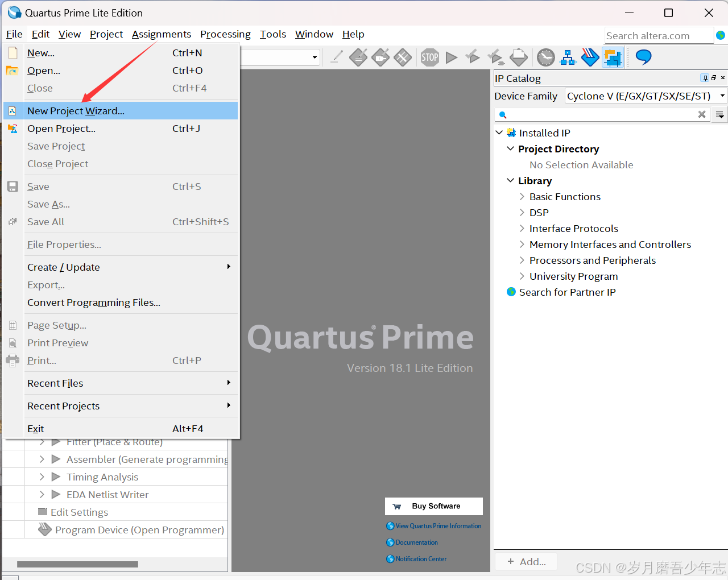Expand the Assembler task row
This screenshot has width=728, height=580.
pos(42,459)
